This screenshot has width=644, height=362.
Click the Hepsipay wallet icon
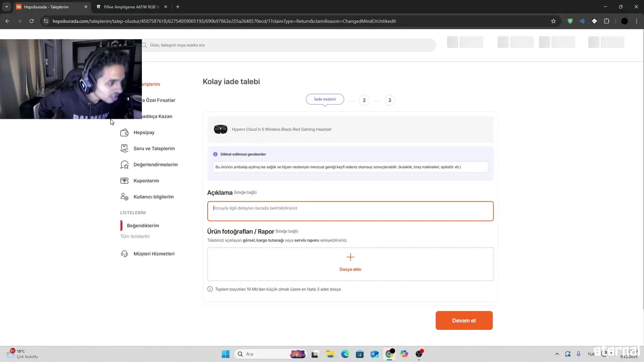click(124, 133)
